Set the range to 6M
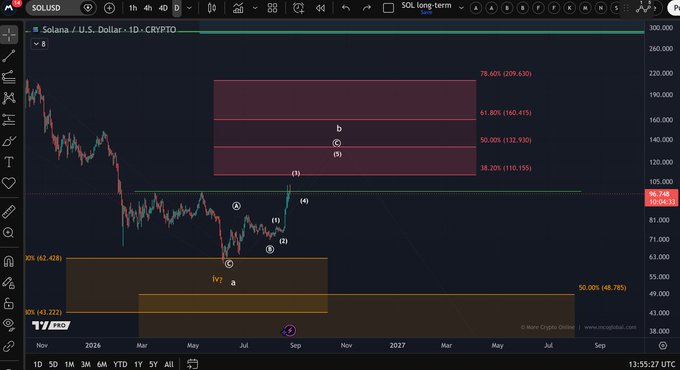Screen dimensions: 680x370 102,364
